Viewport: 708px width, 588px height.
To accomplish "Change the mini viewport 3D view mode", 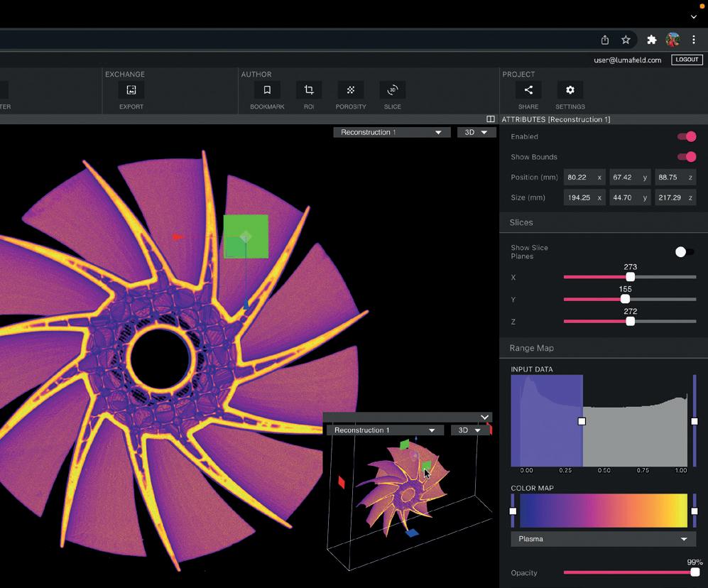I will point(469,430).
